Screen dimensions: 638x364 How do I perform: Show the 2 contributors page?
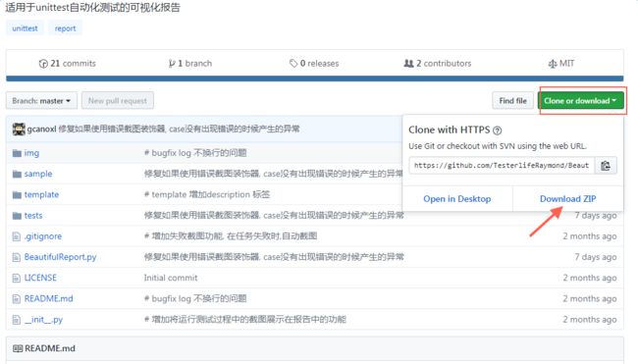438,64
